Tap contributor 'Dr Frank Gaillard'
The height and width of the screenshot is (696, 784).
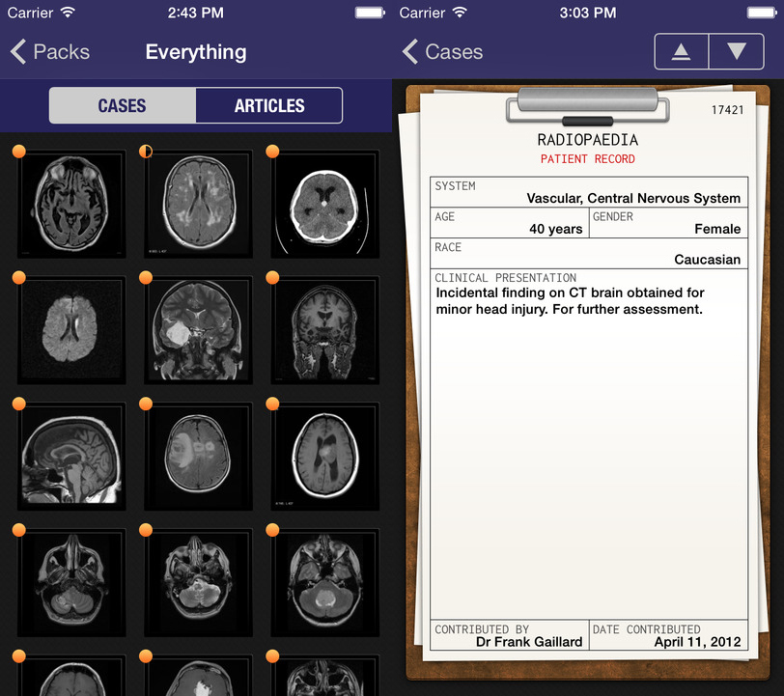point(529,642)
